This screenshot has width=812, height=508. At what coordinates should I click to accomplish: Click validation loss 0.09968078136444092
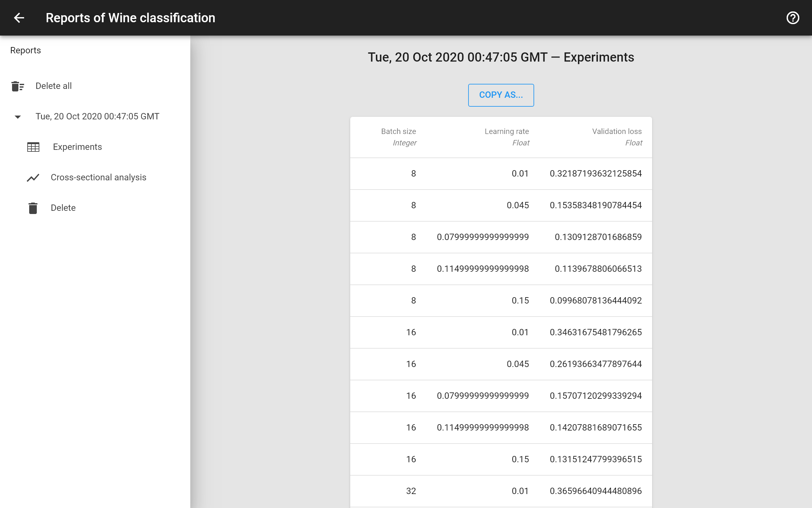point(596,301)
